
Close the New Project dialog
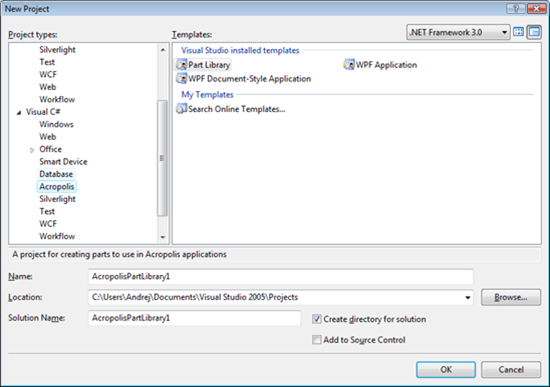[536, 8]
